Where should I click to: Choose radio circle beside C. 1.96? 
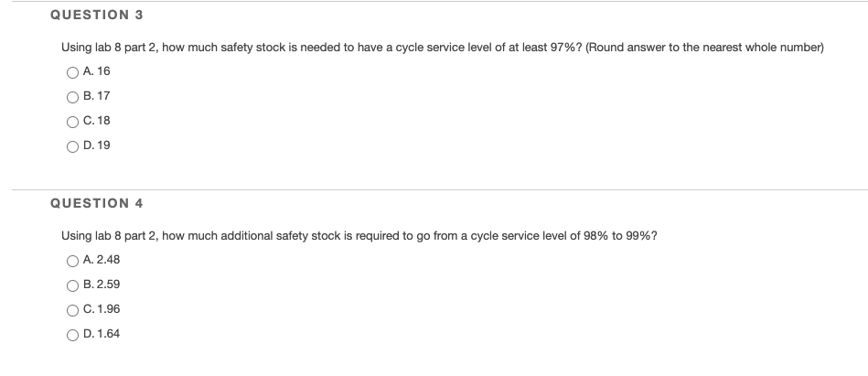click(72, 311)
